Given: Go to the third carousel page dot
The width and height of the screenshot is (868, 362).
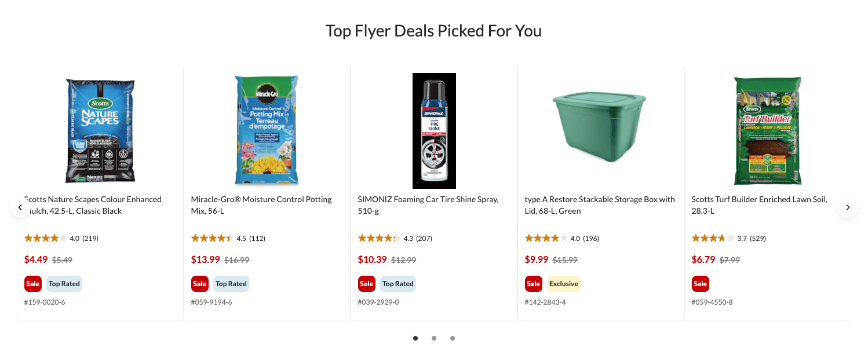Looking at the screenshot, I should tap(453, 338).
